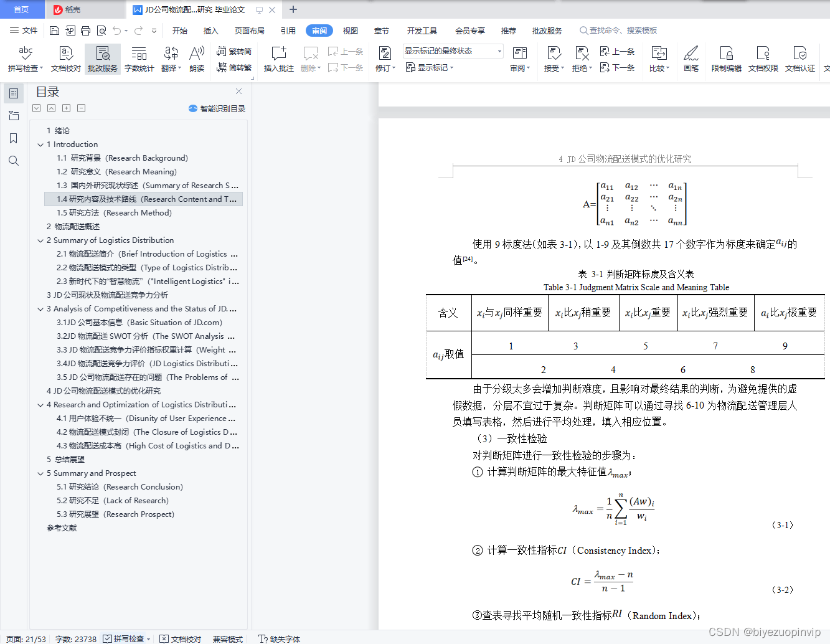Open the customize quick access dropdown arrow
Screen dimensions: 830x644
click(x=153, y=31)
